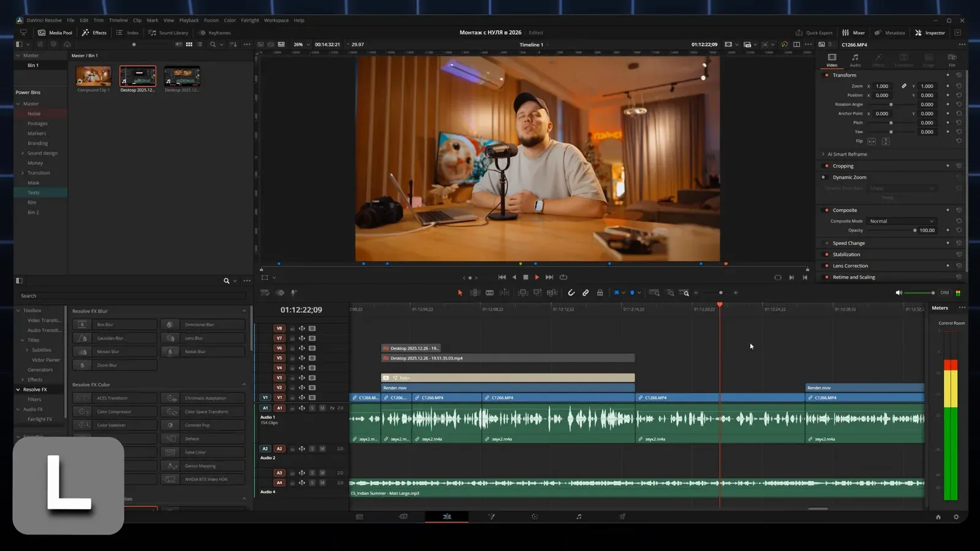Open the Fairlight page music note icon
This screenshot has width=980, height=551.
(x=579, y=517)
